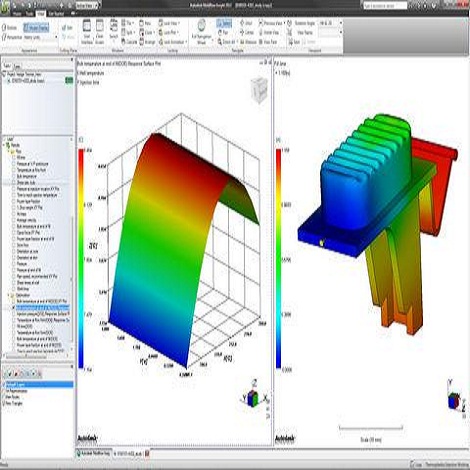The image size is (470, 470).
Task: Open the Tools ribbon tab
Action: (x=29, y=14)
